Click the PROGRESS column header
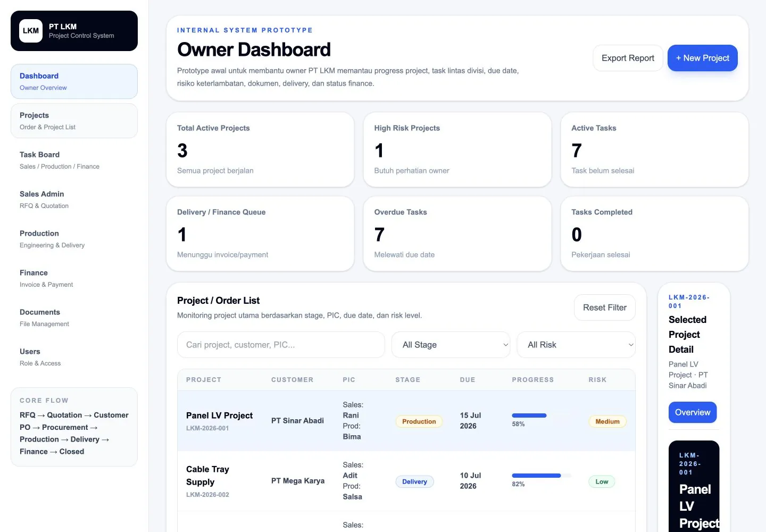Image resolution: width=766 pixels, height=532 pixels. [x=533, y=380]
